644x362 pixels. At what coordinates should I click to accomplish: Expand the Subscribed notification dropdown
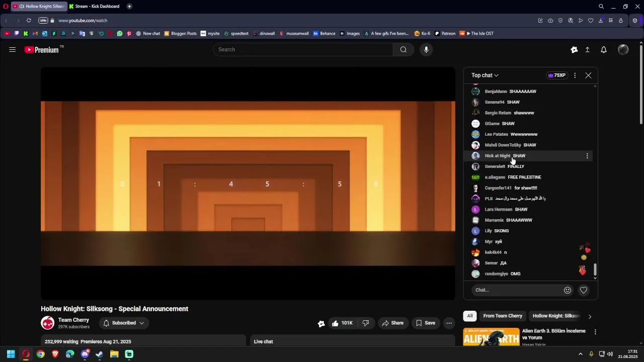tap(124, 323)
